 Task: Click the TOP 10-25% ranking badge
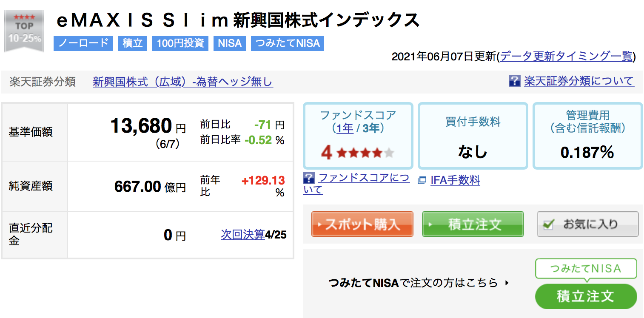pos(24,31)
